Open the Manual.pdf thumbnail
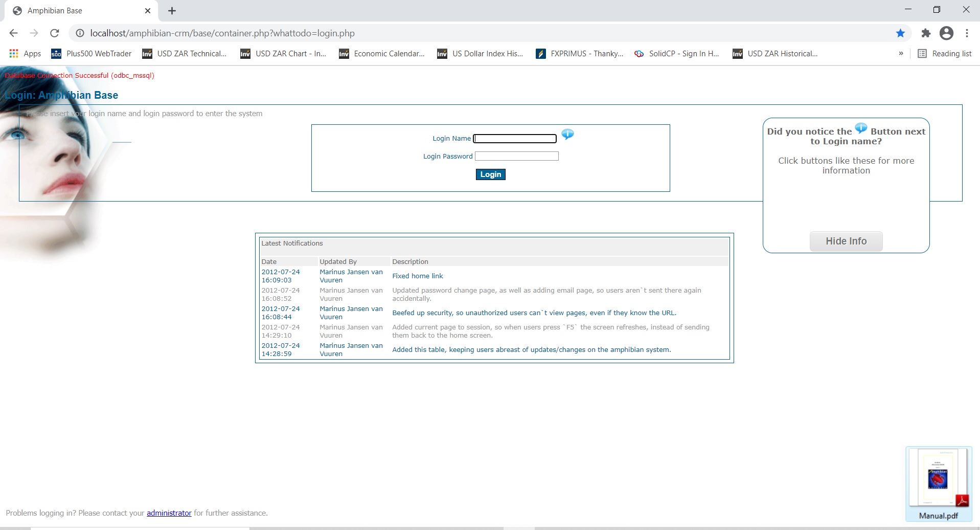 (x=939, y=483)
